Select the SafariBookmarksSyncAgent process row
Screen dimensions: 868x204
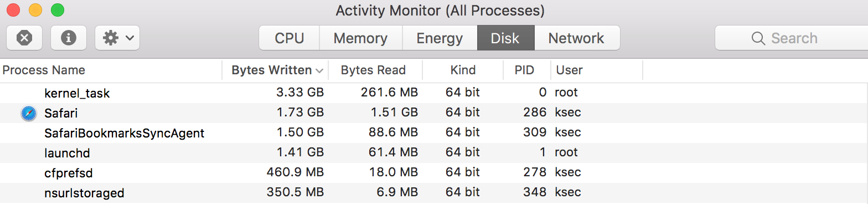pyautogui.click(x=434, y=133)
